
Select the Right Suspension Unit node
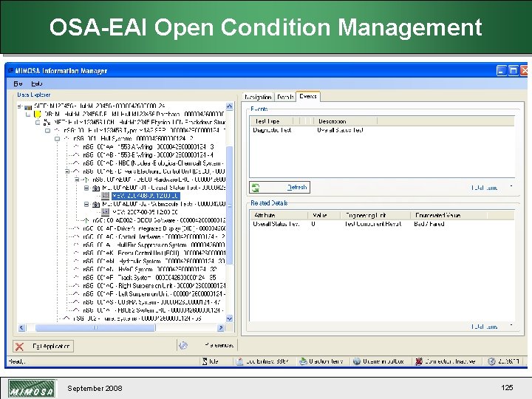click(x=154, y=286)
